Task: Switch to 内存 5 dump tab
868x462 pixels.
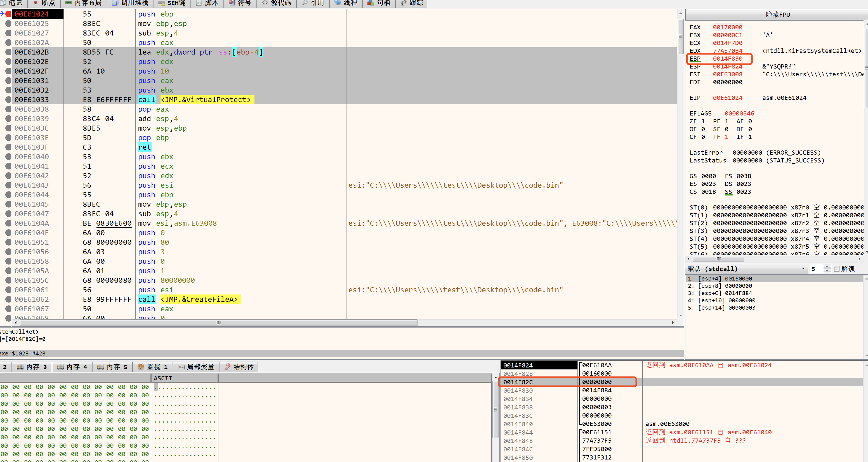Action: point(112,367)
